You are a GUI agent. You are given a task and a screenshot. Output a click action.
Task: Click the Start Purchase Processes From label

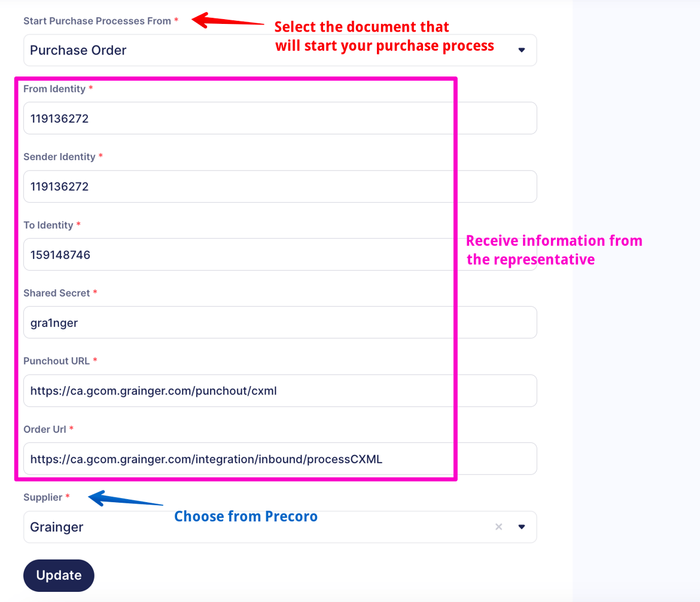[x=97, y=21]
